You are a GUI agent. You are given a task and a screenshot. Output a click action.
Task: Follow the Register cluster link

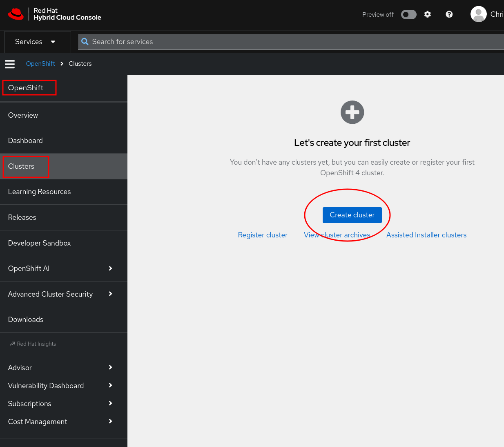(263, 235)
